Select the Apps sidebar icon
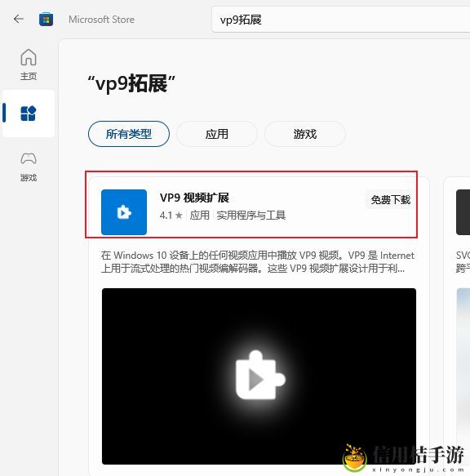Screen dimensions: 470x476 pos(29,113)
